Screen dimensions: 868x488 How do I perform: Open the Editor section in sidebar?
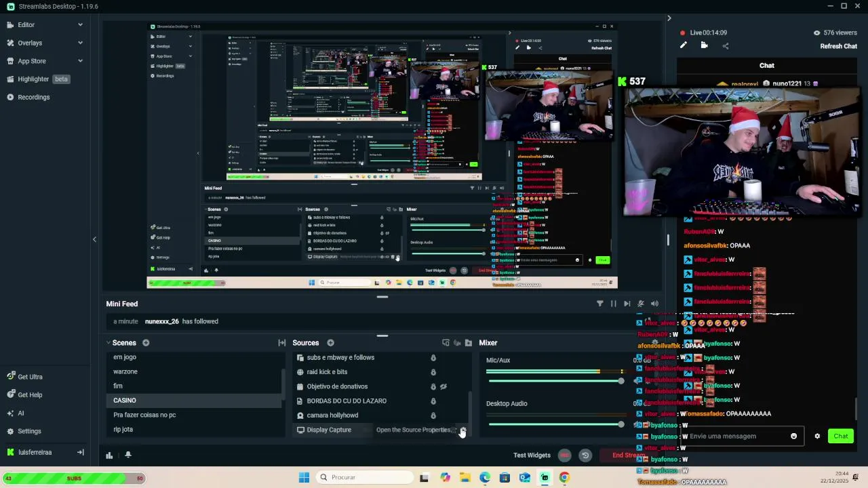[26, 24]
